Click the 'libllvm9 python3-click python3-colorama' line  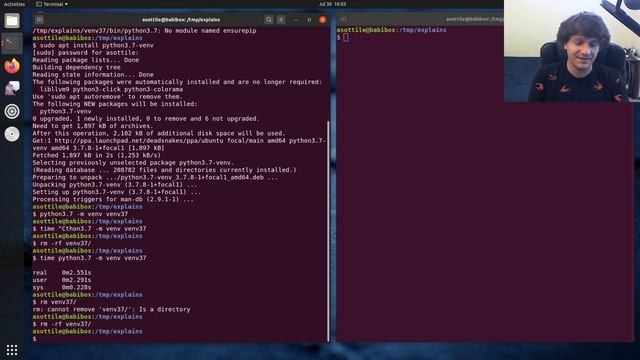coord(111,89)
